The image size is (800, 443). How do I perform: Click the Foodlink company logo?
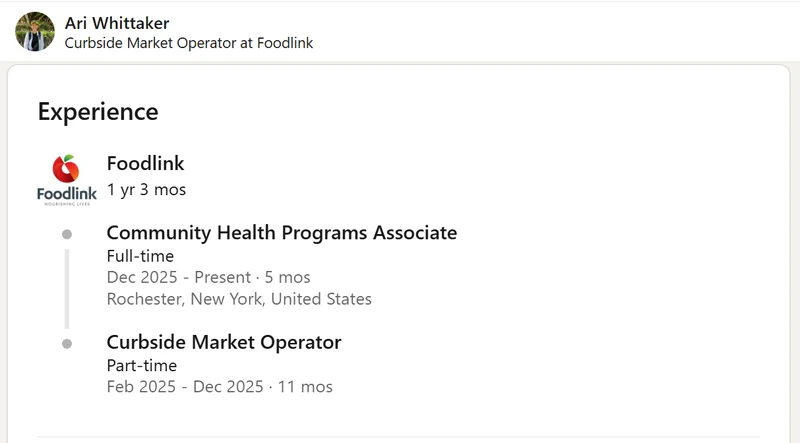pos(67,180)
